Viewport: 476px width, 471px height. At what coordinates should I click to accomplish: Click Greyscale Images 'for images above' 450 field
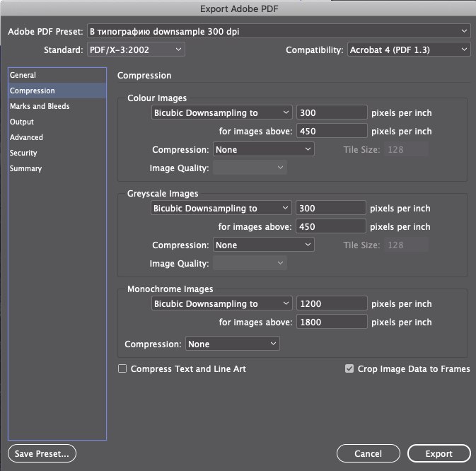pos(330,226)
